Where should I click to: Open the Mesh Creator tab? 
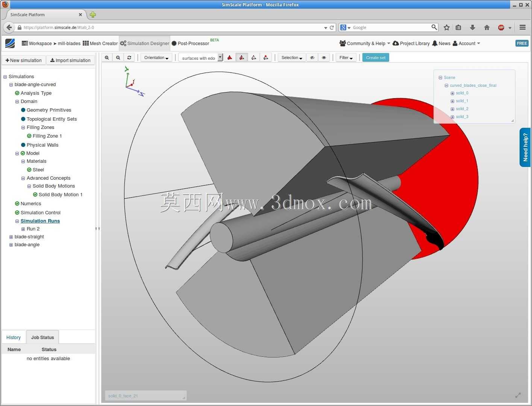tap(100, 43)
